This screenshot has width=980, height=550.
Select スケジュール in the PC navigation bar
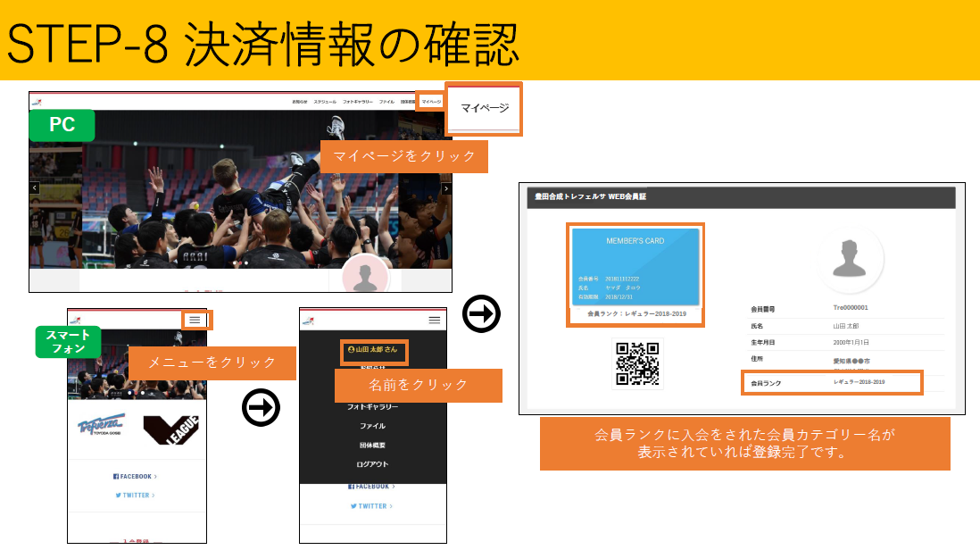[x=325, y=102]
